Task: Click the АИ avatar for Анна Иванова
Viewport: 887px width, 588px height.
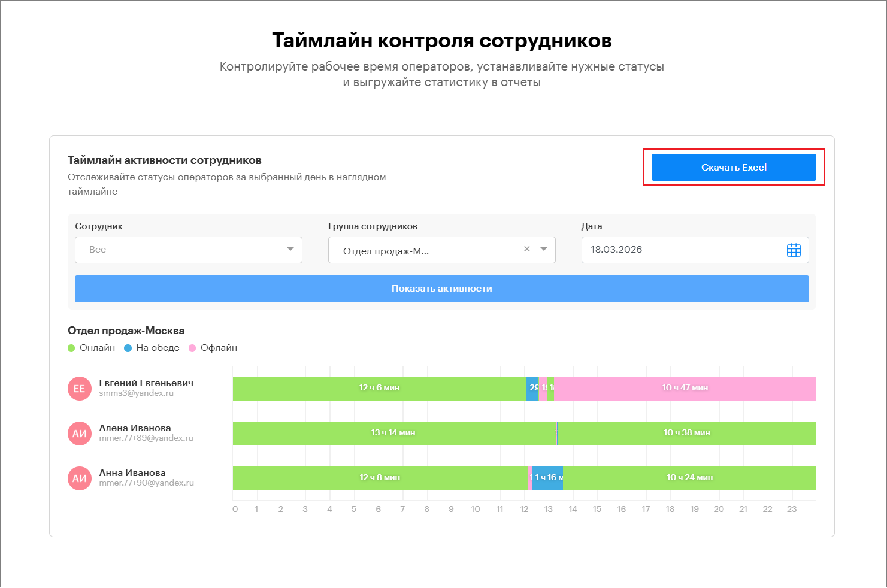Action: (80, 478)
